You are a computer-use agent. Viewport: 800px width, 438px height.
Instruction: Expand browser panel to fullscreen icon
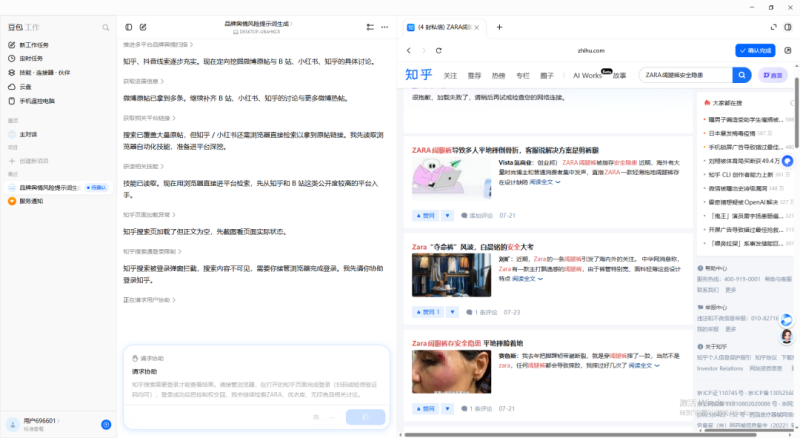[773, 27]
